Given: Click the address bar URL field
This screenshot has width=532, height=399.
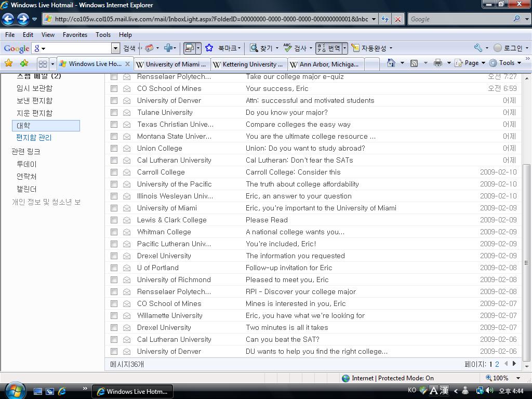Looking at the screenshot, I should pos(210,19).
